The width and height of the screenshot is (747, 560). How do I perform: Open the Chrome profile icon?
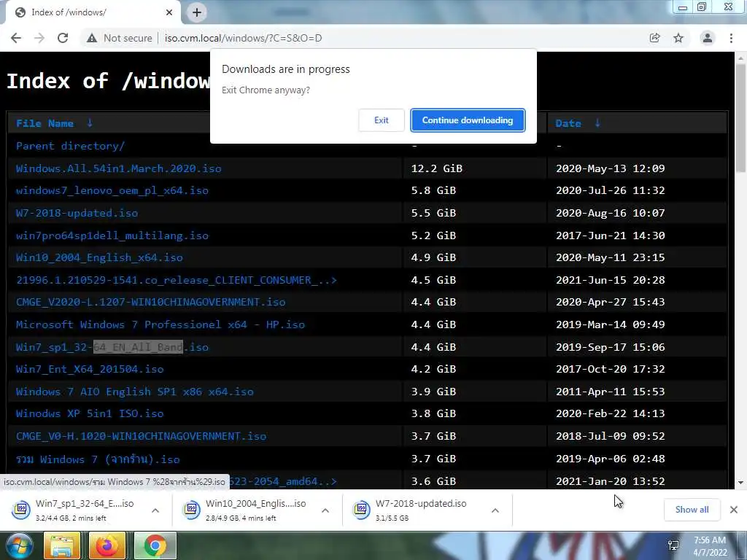(708, 38)
